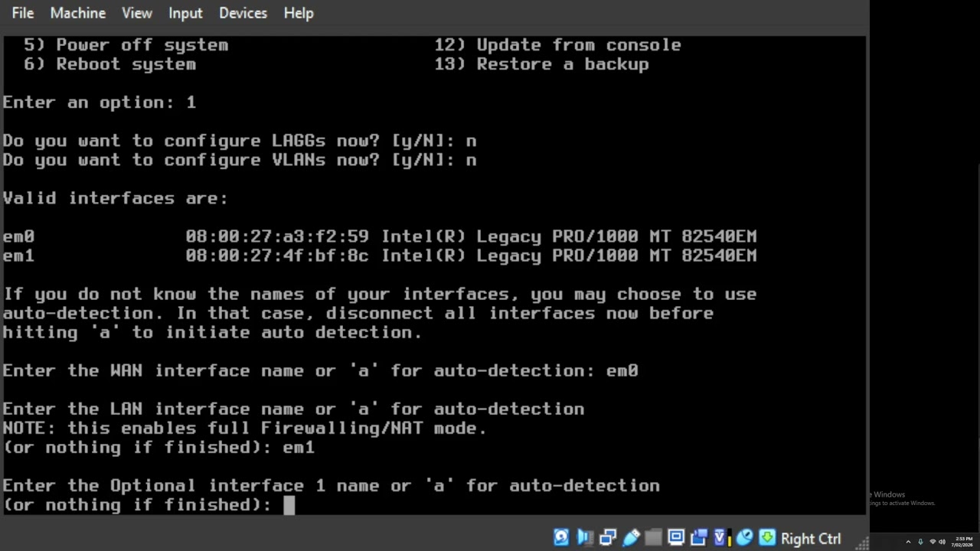
Task: Click the 'Enter an option: 1' line
Action: point(100,103)
